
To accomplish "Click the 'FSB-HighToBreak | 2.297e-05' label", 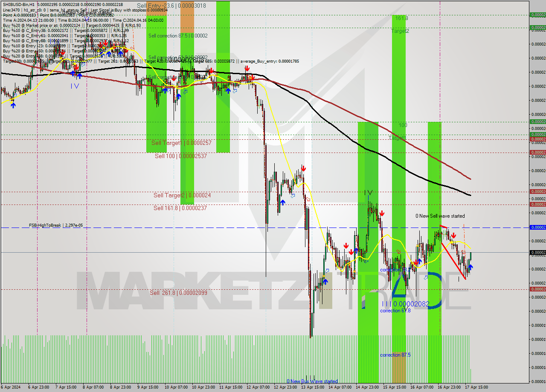I will click(x=56, y=225).
